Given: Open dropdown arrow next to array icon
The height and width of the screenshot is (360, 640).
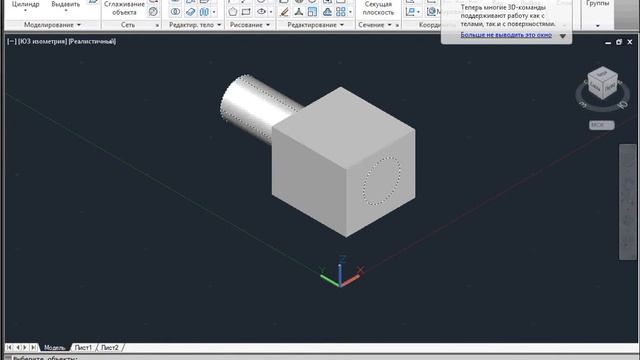Looking at the screenshot, I should [x=350, y=12].
